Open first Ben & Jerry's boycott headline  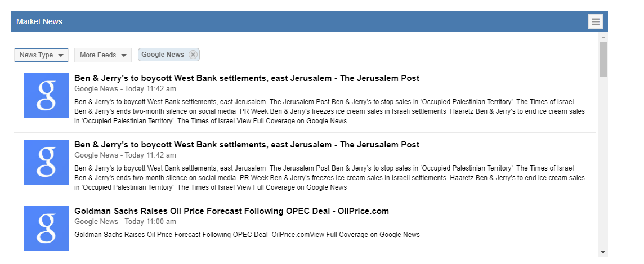pos(247,78)
